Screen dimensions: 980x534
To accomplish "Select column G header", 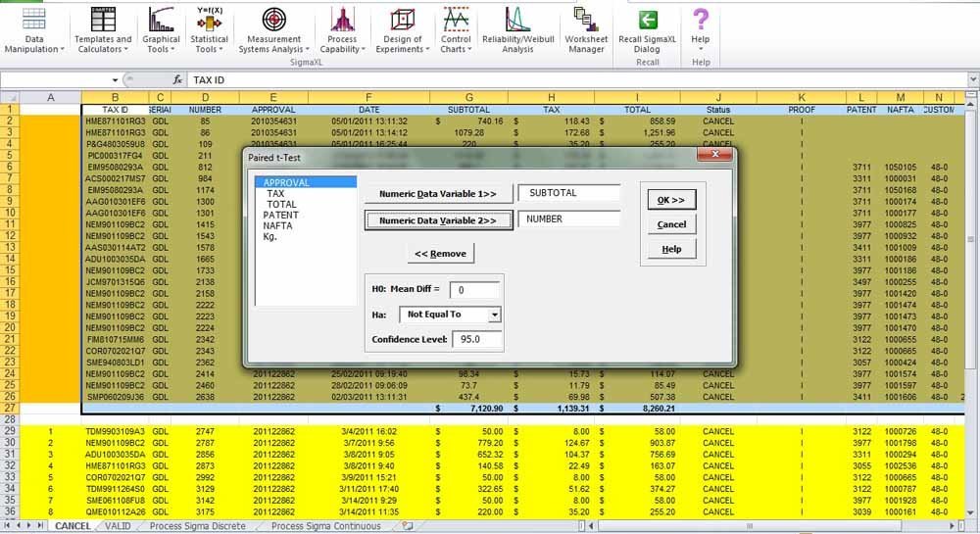I will click(x=468, y=97).
